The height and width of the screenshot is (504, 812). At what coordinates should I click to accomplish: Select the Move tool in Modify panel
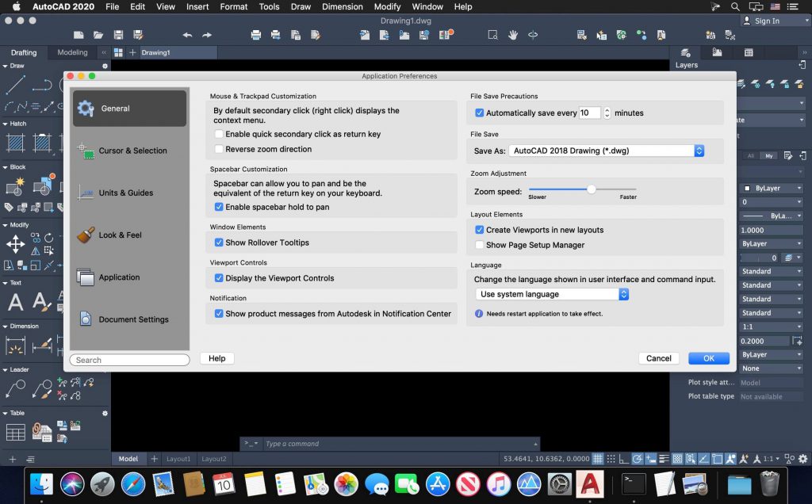click(x=15, y=243)
